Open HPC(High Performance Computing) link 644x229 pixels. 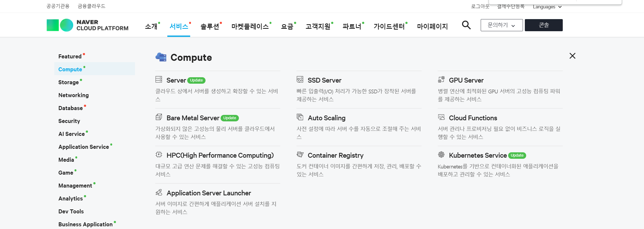pyautogui.click(x=220, y=155)
